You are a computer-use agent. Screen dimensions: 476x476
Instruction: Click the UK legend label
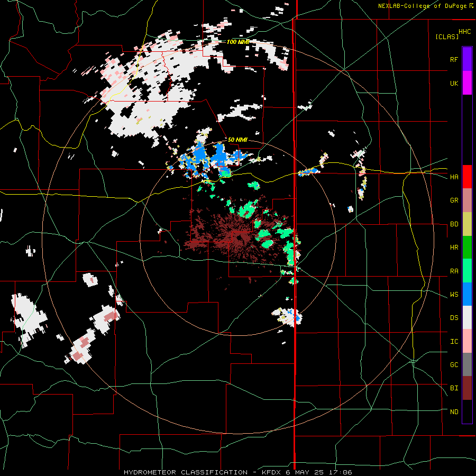click(x=454, y=83)
